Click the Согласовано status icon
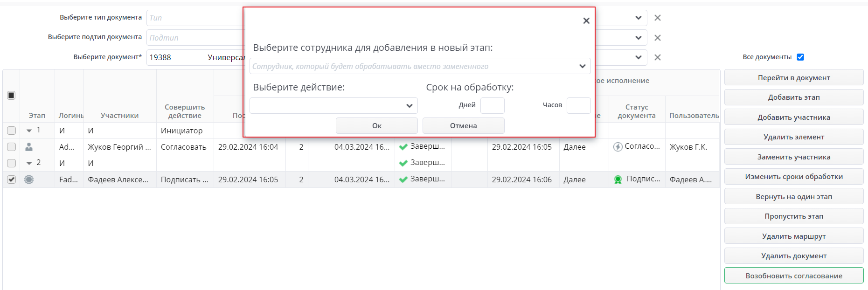The height and width of the screenshot is (290, 868). coord(618,147)
